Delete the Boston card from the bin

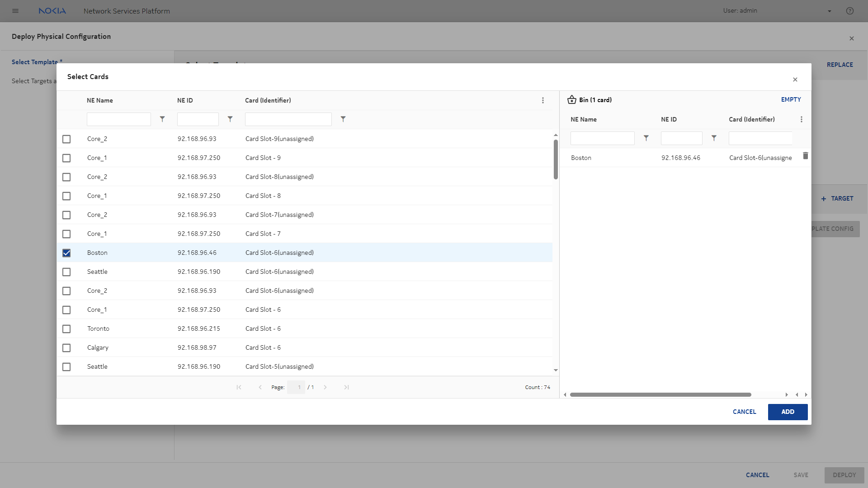[805, 156]
